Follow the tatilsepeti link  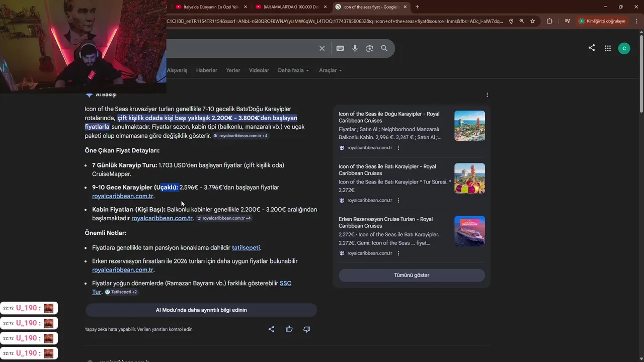(x=246, y=247)
